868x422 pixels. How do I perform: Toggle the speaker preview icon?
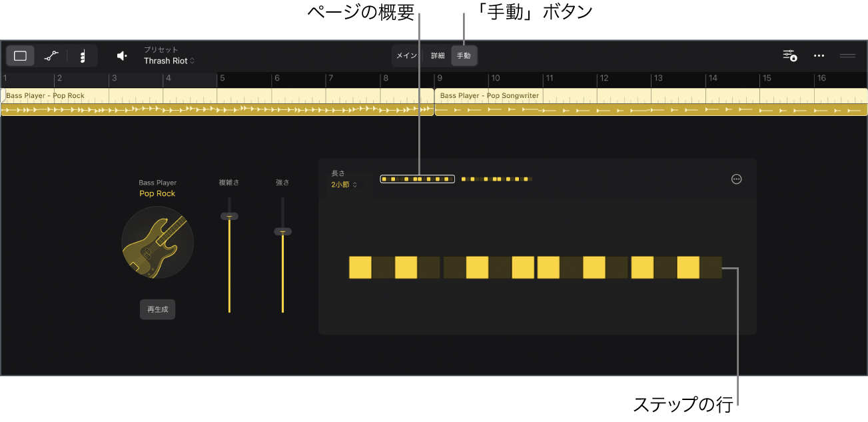[121, 56]
